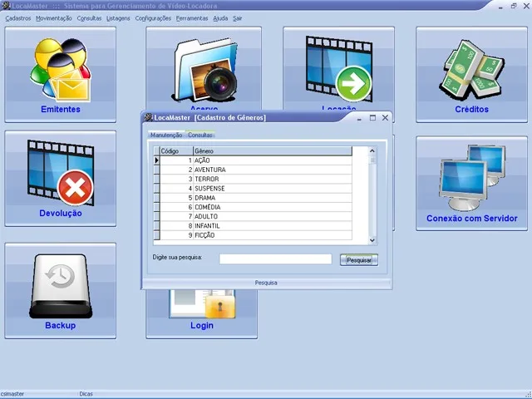Open the Ferramentas menu
Image resolution: width=532 pixels, height=399 pixels.
(x=192, y=18)
